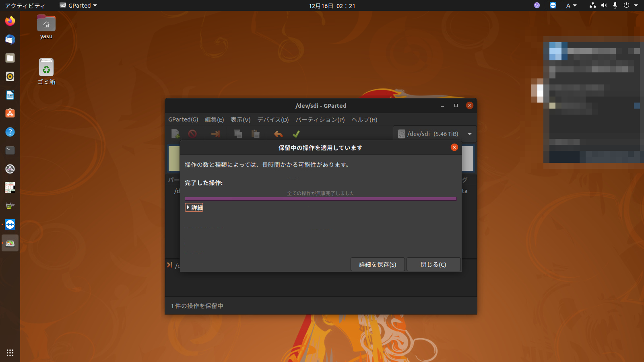Click the purple completed progress bar

[320, 199]
